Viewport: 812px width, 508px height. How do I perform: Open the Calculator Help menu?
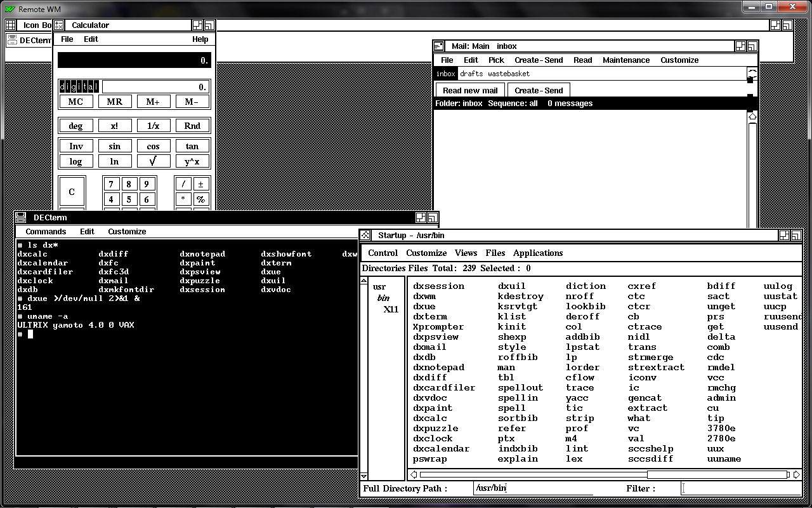(x=200, y=39)
